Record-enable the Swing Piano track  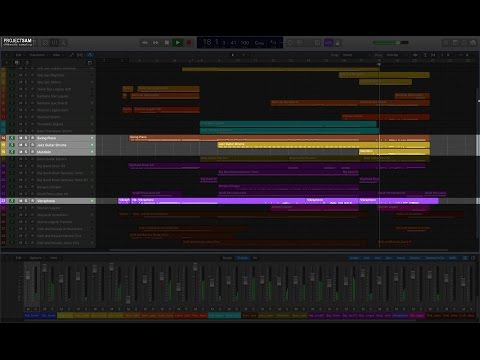[32, 138]
